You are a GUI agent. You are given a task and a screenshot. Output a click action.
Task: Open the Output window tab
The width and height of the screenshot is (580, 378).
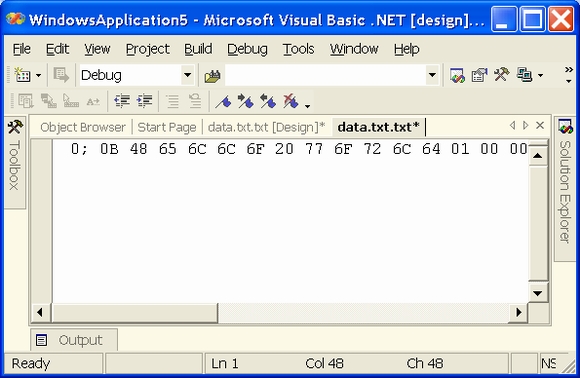click(x=74, y=340)
